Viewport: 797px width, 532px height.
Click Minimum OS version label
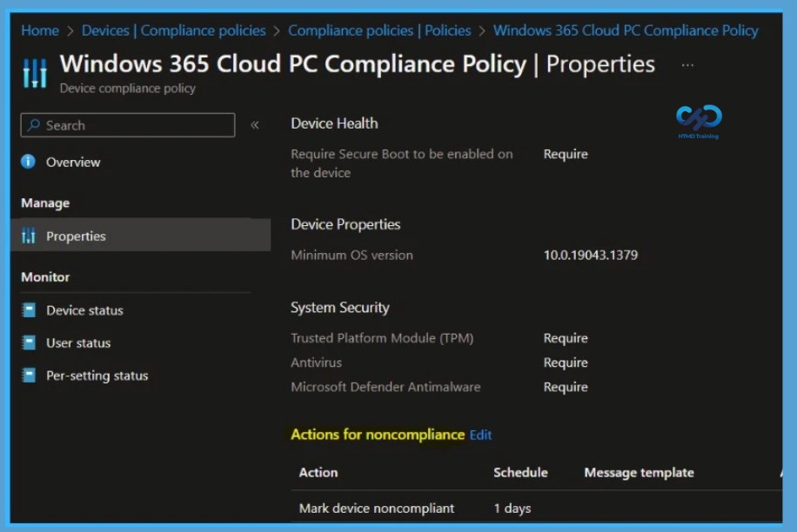pos(352,255)
